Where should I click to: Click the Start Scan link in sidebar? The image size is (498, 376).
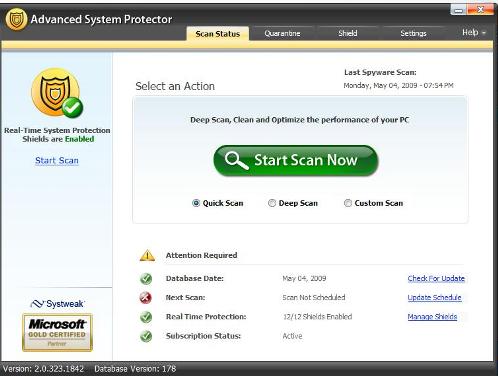point(57,161)
